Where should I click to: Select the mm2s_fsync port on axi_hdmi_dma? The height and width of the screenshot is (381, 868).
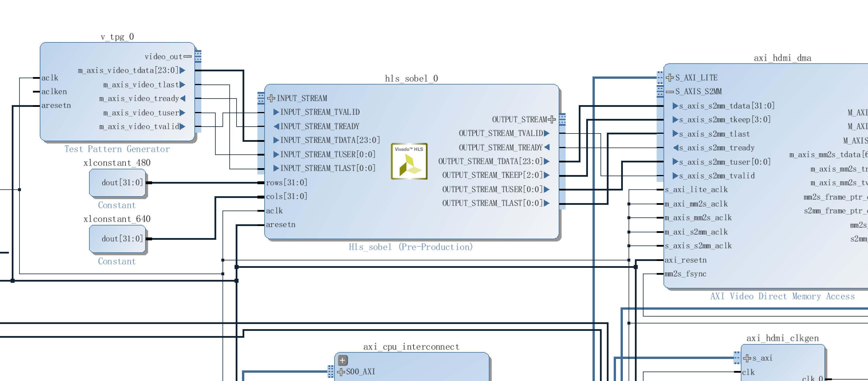point(685,274)
